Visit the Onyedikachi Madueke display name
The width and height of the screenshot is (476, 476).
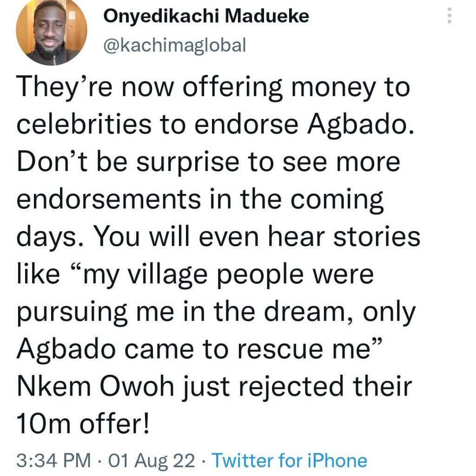tap(206, 16)
